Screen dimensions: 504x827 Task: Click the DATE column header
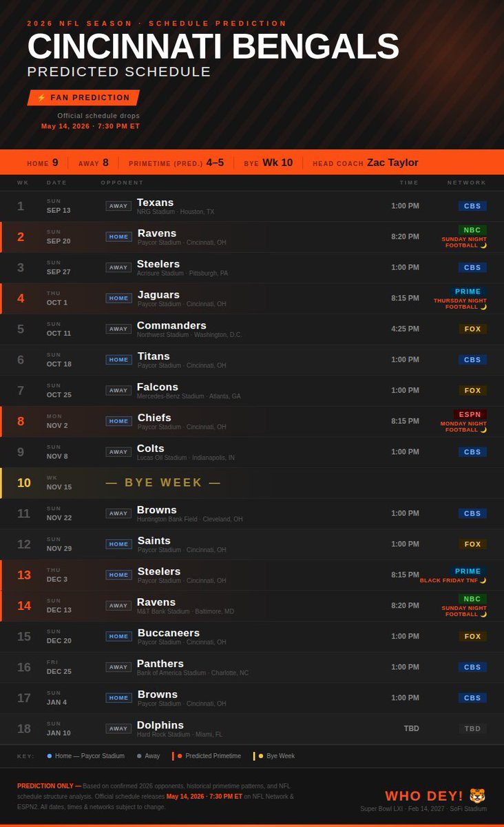click(57, 183)
